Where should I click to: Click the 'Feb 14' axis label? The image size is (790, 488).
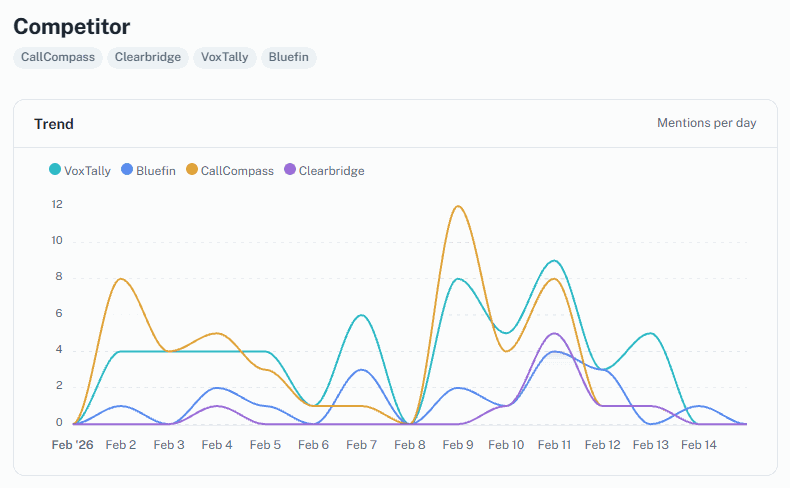pyautogui.click(x=699, y=445)
